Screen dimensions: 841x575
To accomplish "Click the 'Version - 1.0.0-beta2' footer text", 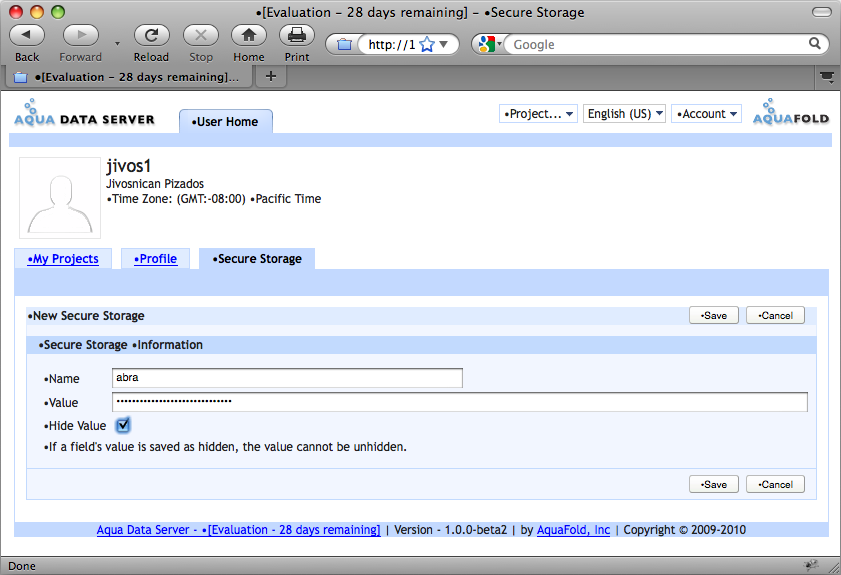I will 451,530.
